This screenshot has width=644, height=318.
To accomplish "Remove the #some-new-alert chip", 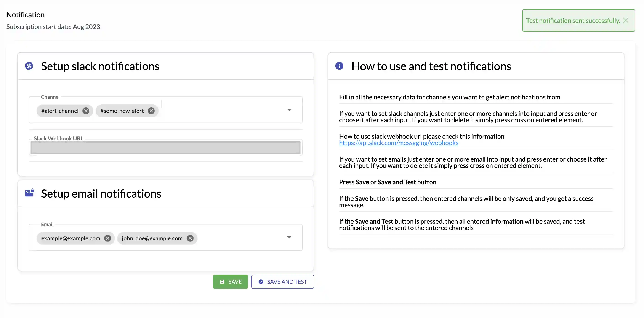I will (x=151, y=111).
